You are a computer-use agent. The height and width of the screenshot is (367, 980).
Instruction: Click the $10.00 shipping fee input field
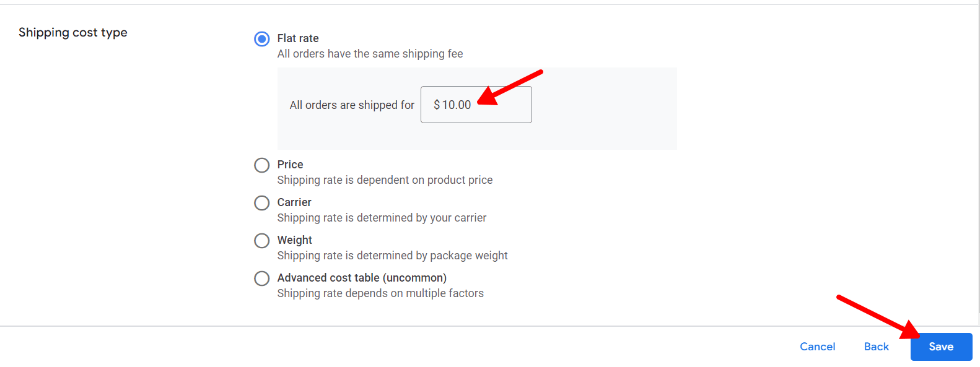point(476,104)
